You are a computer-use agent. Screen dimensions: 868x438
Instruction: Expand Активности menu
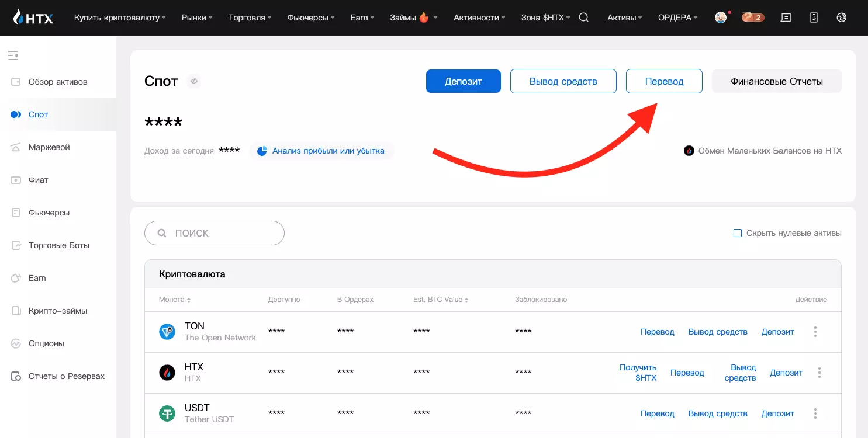coord(479,18)
